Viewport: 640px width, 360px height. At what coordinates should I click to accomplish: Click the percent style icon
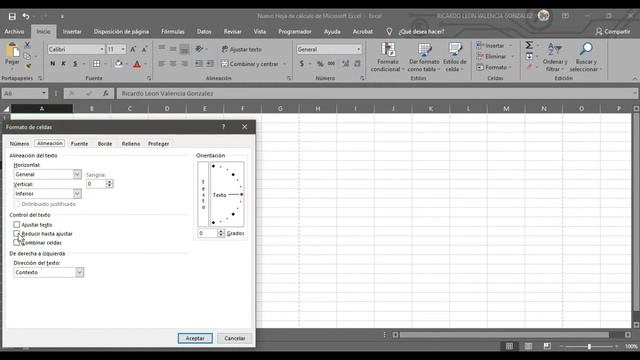[320, 64]
